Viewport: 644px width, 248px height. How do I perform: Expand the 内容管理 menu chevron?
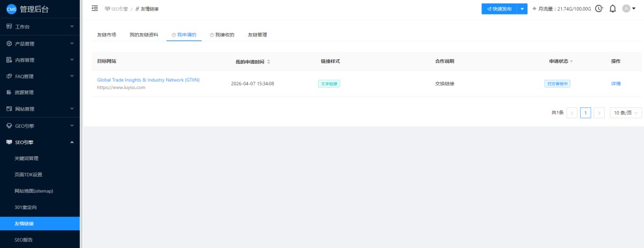[72, 60]
